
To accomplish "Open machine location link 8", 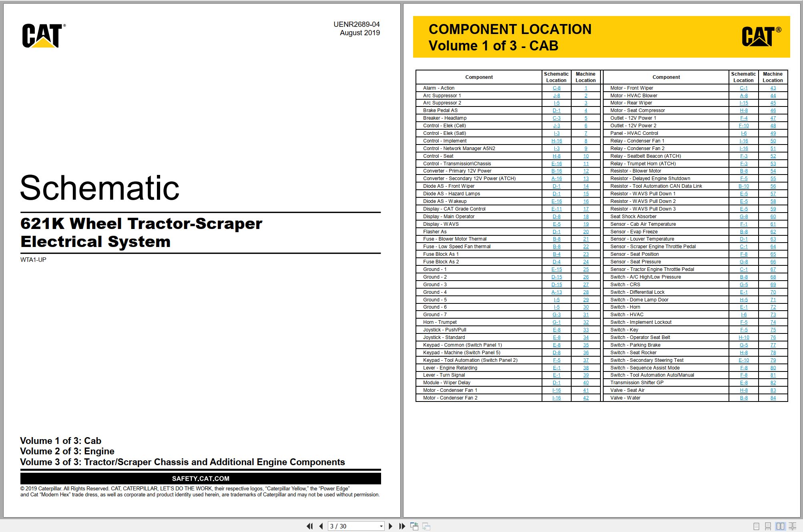I will click(586, 141).
